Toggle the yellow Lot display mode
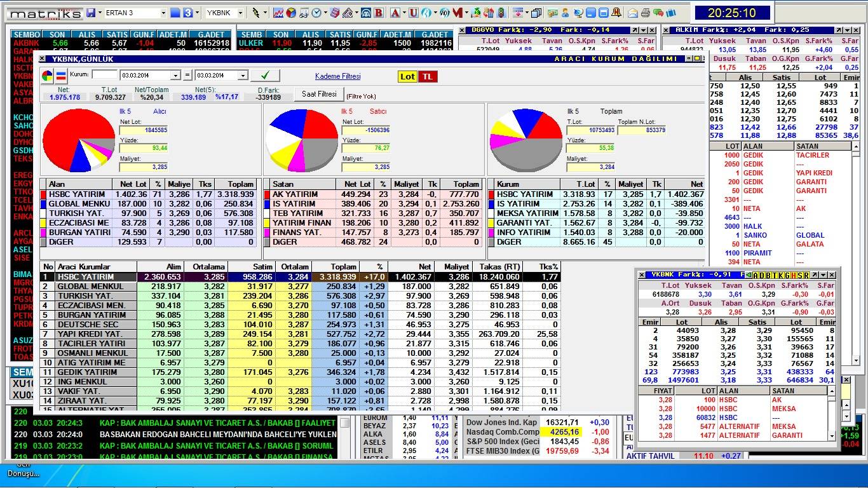 (407, 76)
